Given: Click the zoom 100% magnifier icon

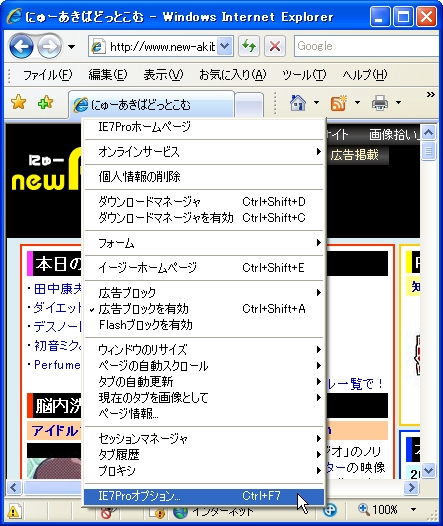Looking at the screenshot, I should [364, 509].
